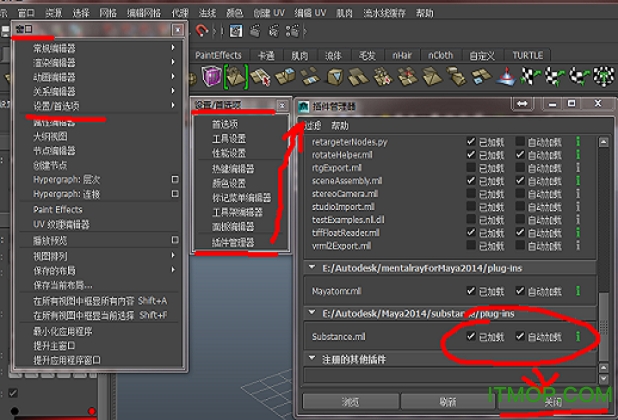This screenshot has width=618, height=420.
Task: Open option box for Hypergraph: 层次
Action: 175,180
